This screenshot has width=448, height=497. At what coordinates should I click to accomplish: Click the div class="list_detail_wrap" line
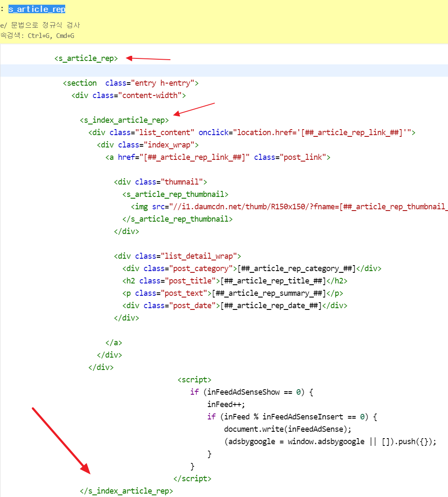[x=178, y=256]
